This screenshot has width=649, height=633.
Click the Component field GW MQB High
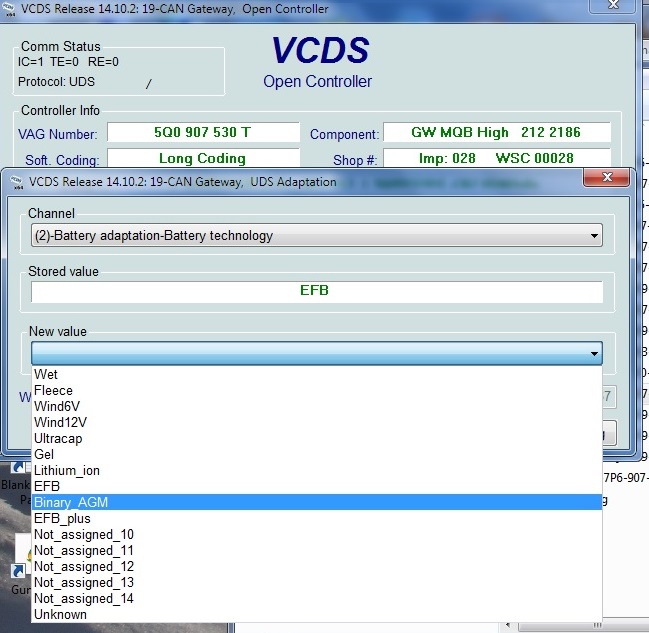pyautogui.click(x=497, y=132)
